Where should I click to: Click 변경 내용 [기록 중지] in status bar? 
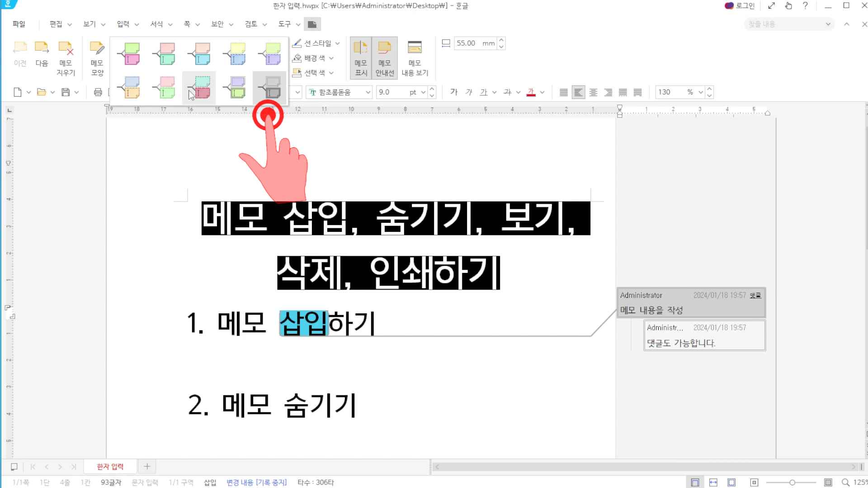(256, 483)
